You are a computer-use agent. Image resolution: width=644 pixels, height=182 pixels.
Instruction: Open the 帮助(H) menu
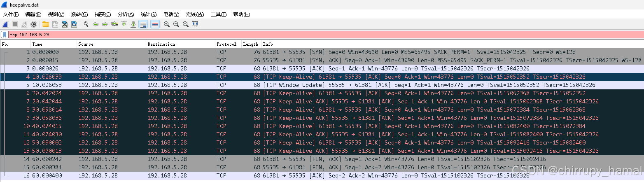pyautogui.click(x=242, y=14)
